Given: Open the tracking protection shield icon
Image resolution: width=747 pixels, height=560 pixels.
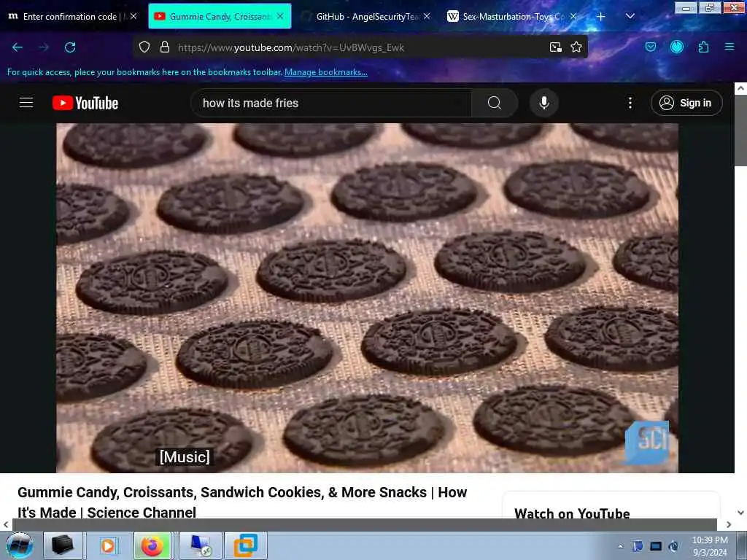Looking at the screenshot, I should coord(144,47).
